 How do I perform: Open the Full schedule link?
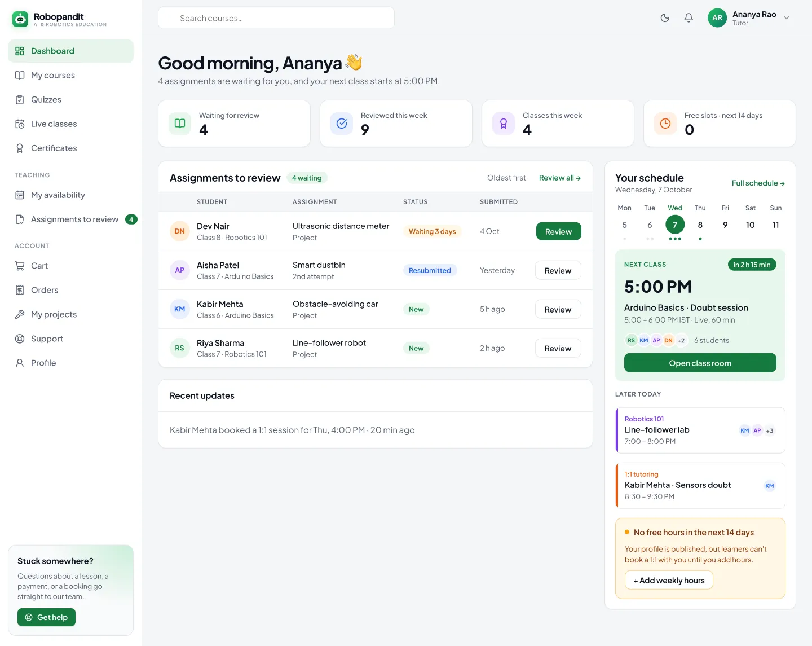(758, 183)
